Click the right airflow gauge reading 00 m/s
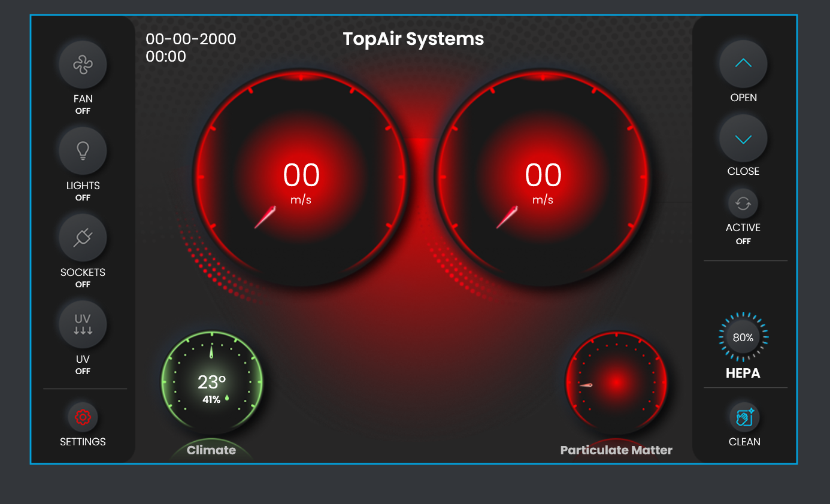Image resolution: width=830 pixels, height=504 pixels. point(543,177)
